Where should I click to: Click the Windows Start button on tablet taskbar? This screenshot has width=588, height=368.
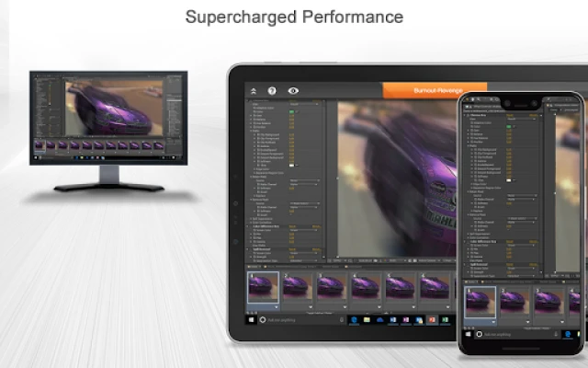(x=253, y=318)
